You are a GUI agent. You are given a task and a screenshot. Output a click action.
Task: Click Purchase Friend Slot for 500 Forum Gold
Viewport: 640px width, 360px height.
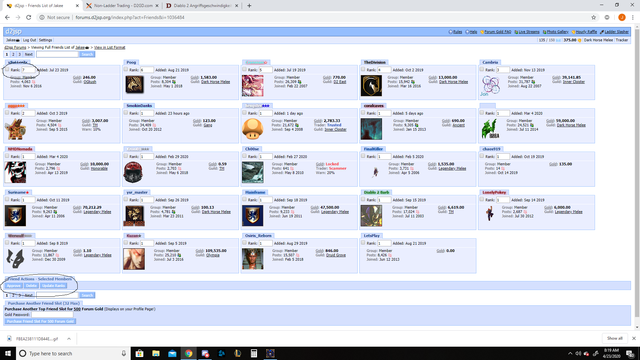[40, 321]
